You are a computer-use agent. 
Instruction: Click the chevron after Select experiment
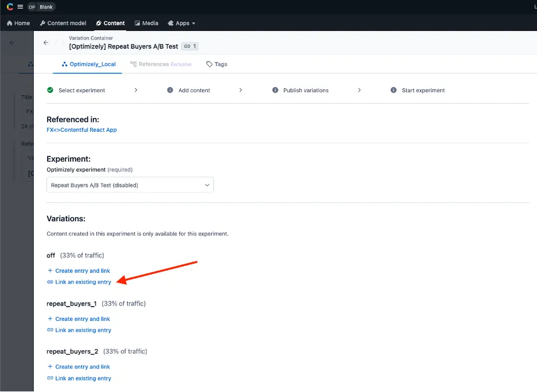click(136, 90)
